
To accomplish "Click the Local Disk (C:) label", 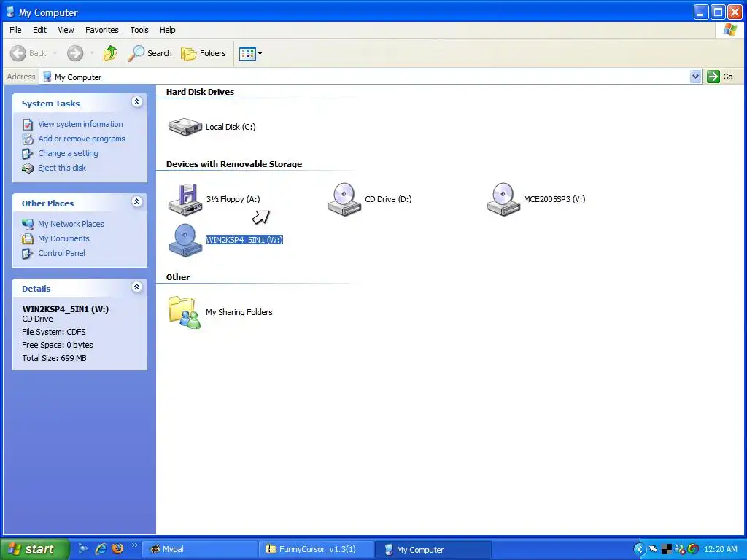I will coord(231,127).
